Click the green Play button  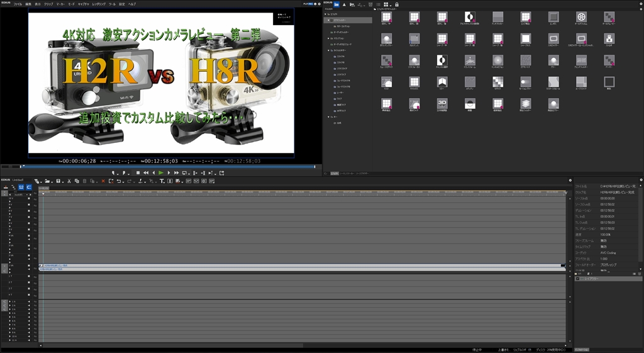[161, 172]
